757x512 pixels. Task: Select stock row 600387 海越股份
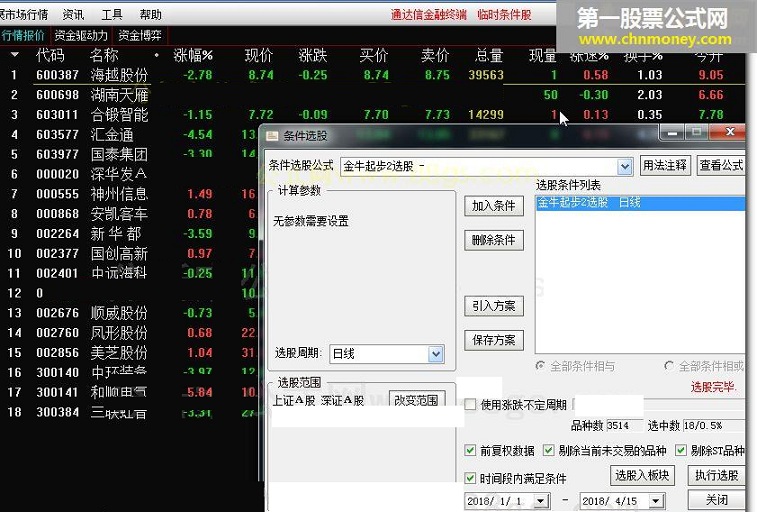[x=372, y=75]
